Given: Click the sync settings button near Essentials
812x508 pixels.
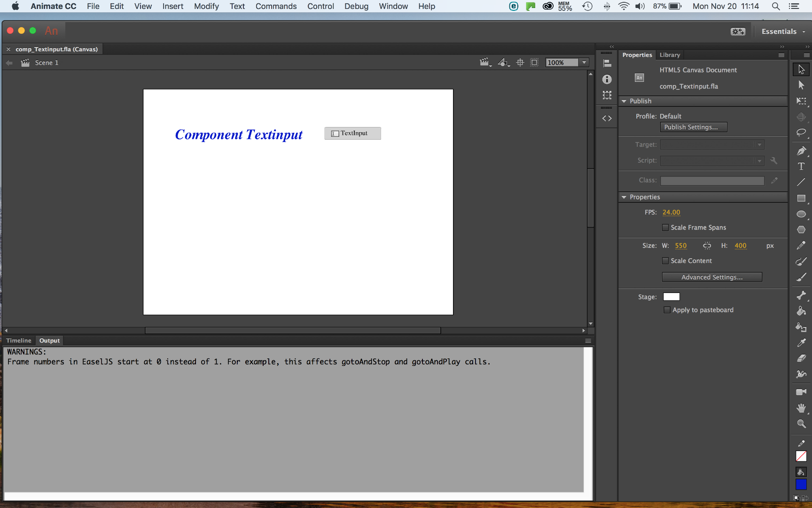Looking at the screenshot, I should coord(738,32).
